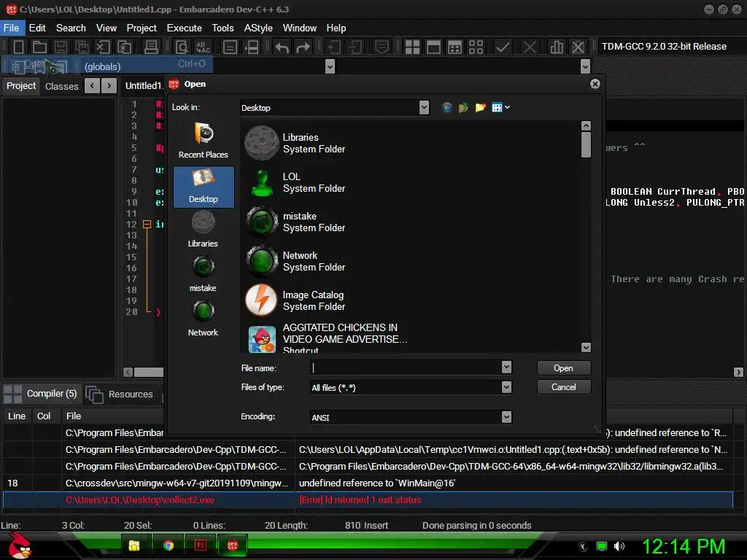
Task: Expand the File name dropdown arrow
Action: 506,367
